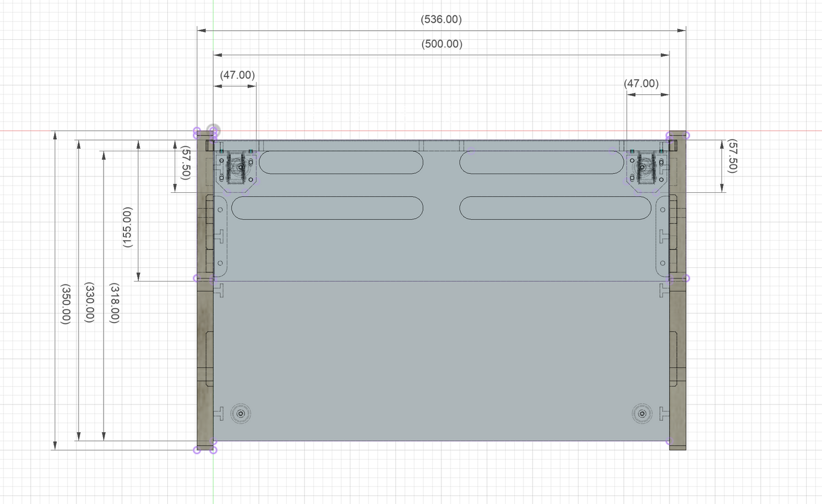
Task: Select the right (57.50) dimension
Action: [733, 162]
